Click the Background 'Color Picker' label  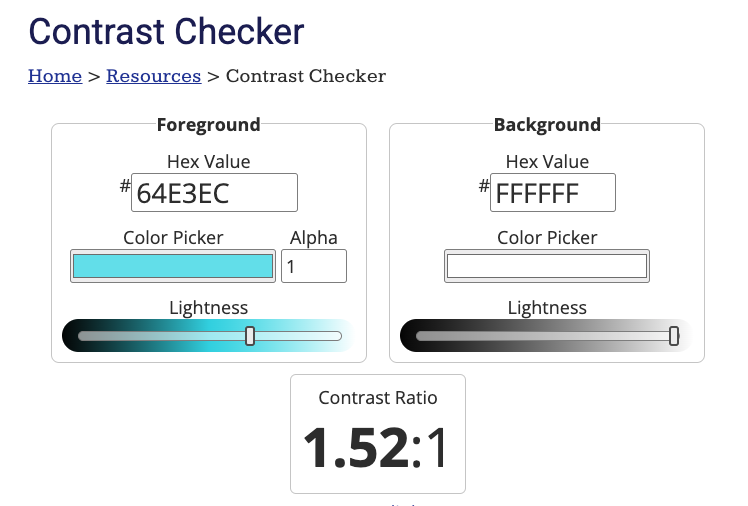point(547,238)
